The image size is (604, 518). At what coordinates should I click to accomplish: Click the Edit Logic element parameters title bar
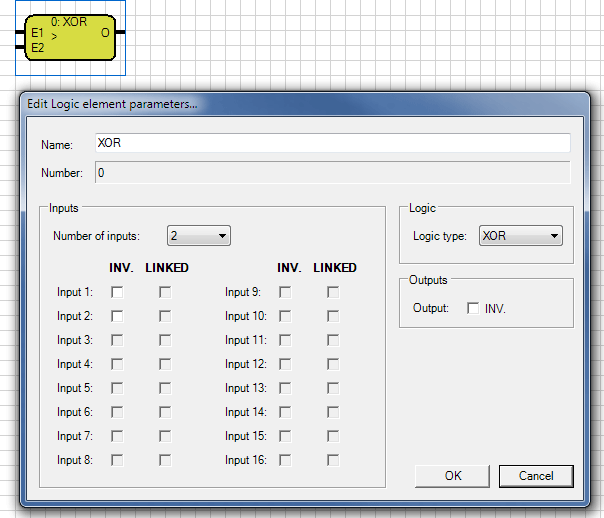[x=305, y=104]
